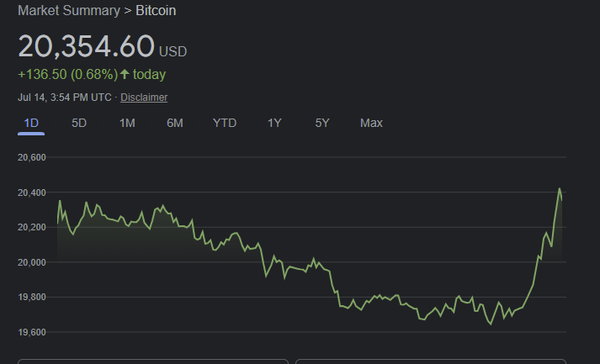Open the 6M time range tab
The width and height of the screenshot is (600, 364).
(x=175, y=123)
